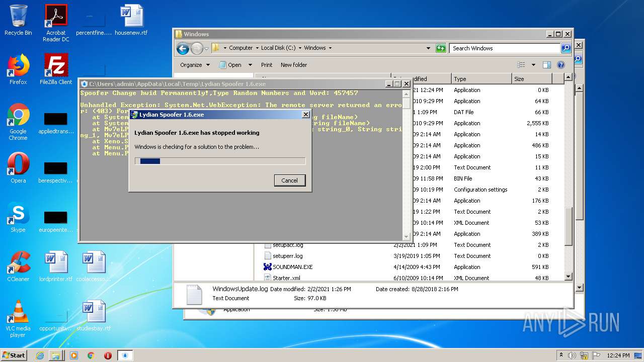
Task: Expand Local Disk (C:) breadcrumb arrow
Action: click(x=300, y=48)
